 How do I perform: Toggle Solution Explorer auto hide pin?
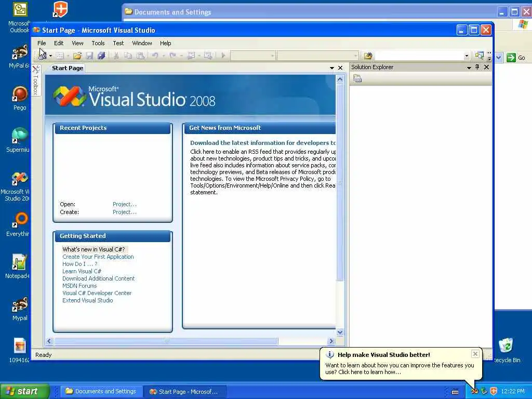pos(477,67)
